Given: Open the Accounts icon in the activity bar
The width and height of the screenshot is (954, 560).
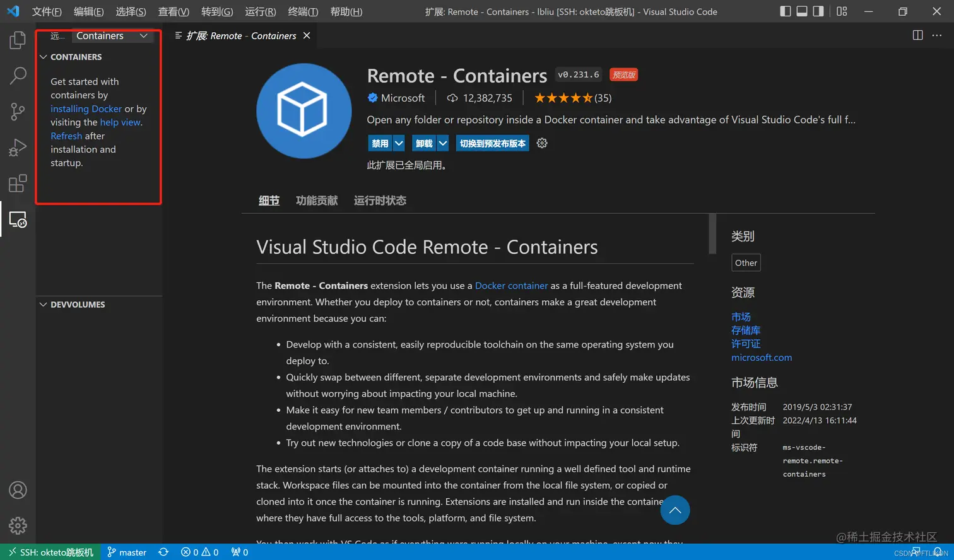Looking at the screenshot, I should 18,490.
